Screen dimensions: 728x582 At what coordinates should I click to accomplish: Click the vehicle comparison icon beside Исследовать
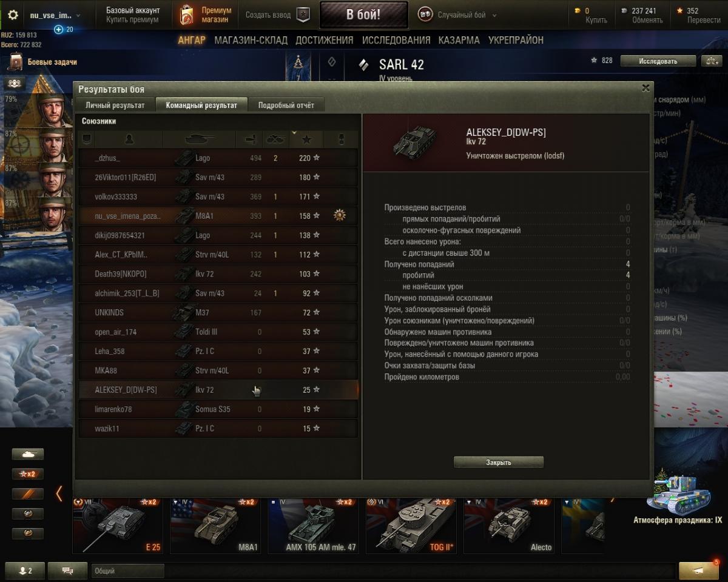711,61
